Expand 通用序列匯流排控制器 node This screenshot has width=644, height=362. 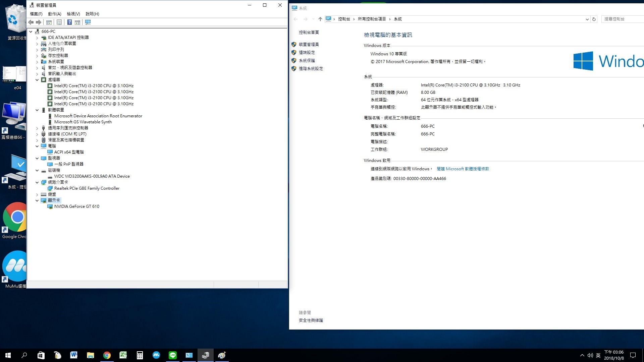click(37, 128)
